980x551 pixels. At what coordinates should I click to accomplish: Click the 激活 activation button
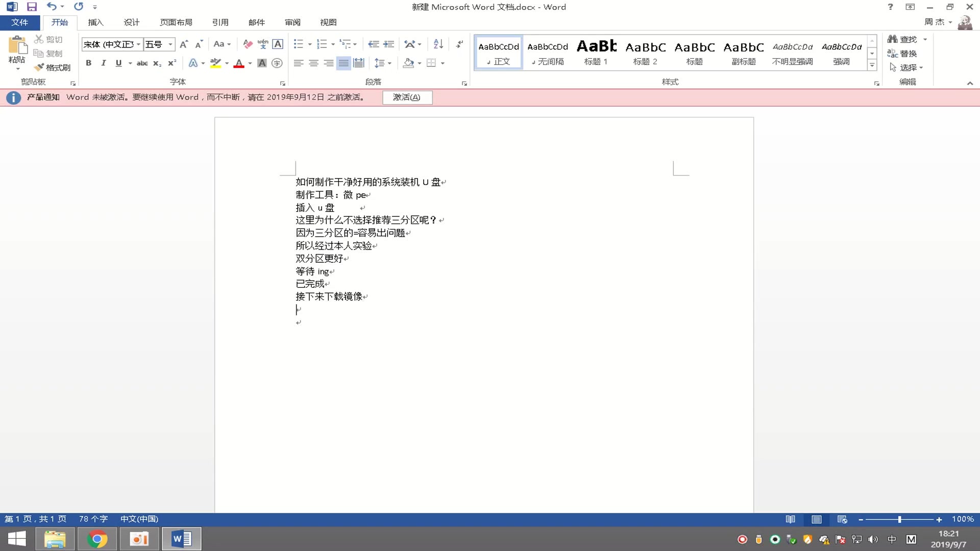406,97
